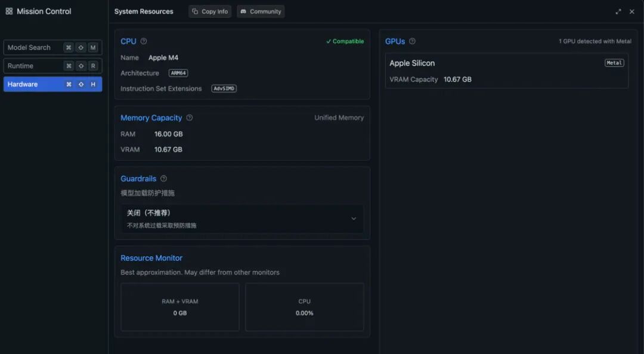Click the Resource Monitor heading
The width and height of the screenshot is (644, 354).
(151, 258)
